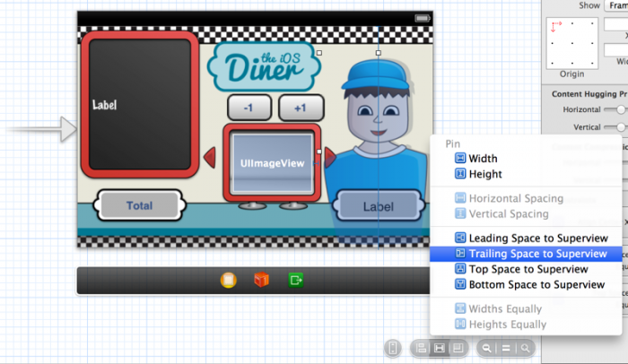This screenshot has width=628, height=364.
Task: Click the battery icon in status bar
Action: point(423,19)
